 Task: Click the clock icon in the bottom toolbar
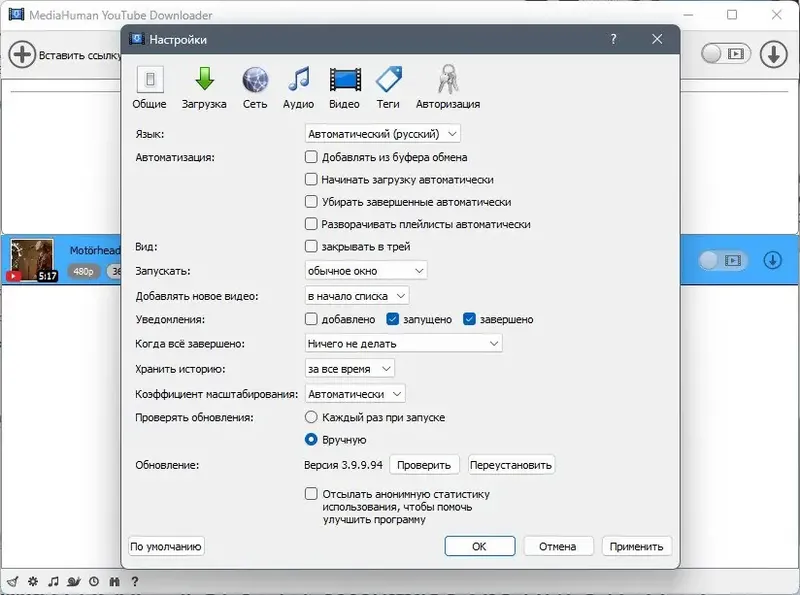(x=94, y=581)
